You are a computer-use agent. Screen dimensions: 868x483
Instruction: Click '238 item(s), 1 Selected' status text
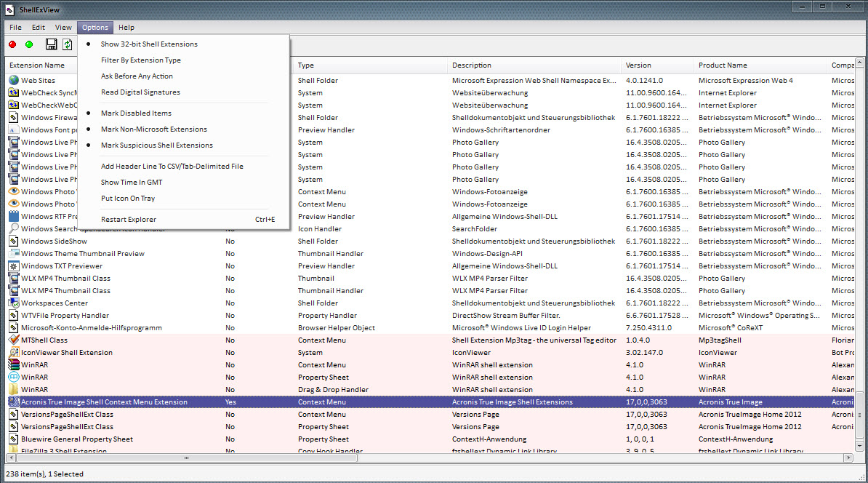[x=45, y=474]
